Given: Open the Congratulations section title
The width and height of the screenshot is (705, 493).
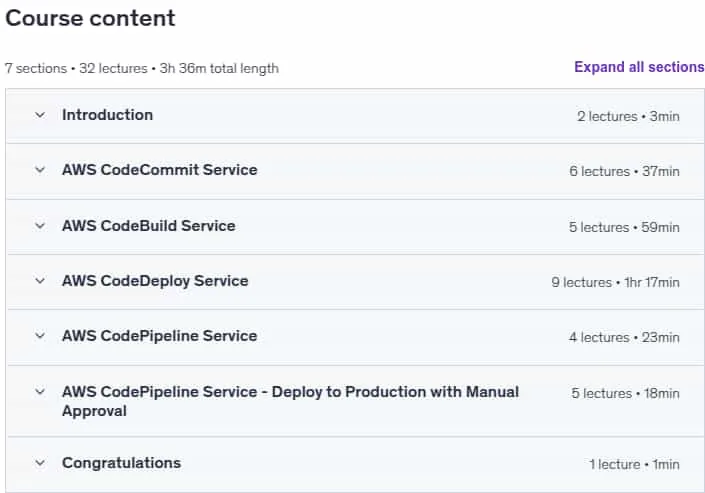Looking at the screenshot, I should 121,463.
